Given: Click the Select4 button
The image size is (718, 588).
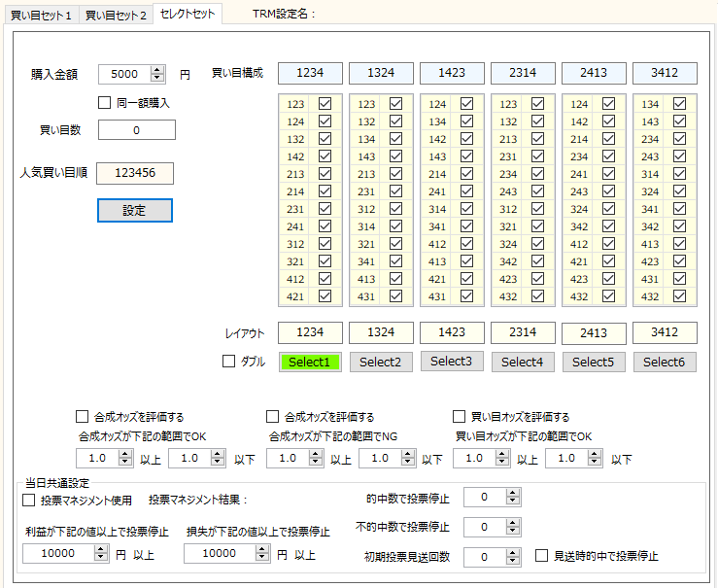Looking at the screenshot, I should [x=523, y=362].
